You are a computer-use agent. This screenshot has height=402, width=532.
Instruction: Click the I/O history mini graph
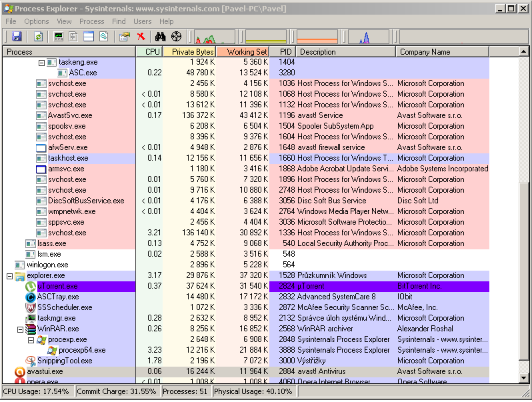point(369,37)
